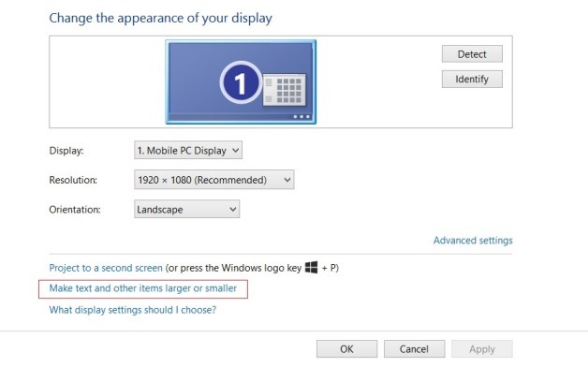
Task: Open Make text and other items larger or smaller
Action: tap(142, 288)
